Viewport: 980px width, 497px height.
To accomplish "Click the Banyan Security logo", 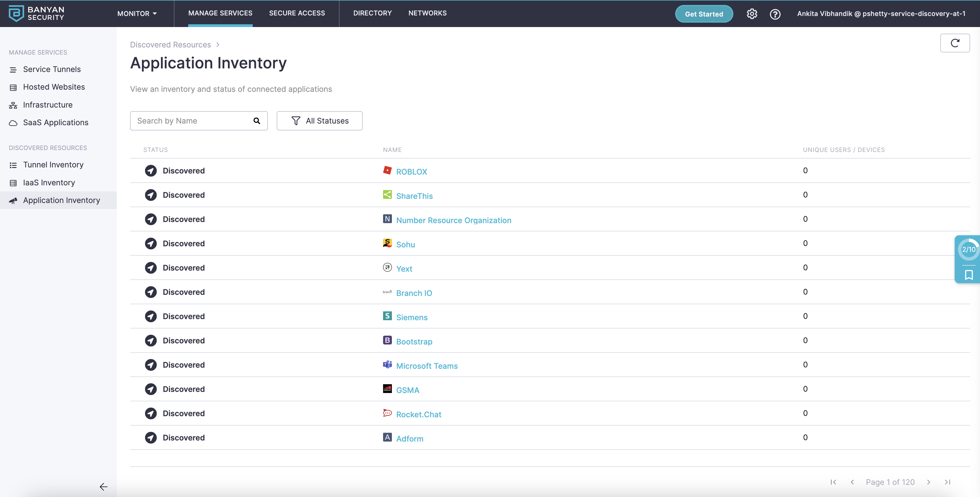I will click(x=37, y=13).
